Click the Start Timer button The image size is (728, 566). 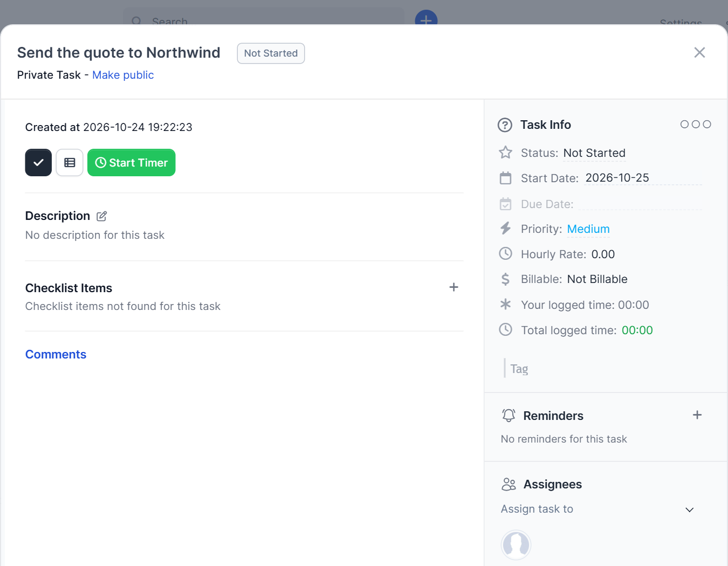click(x=132, y=163)
